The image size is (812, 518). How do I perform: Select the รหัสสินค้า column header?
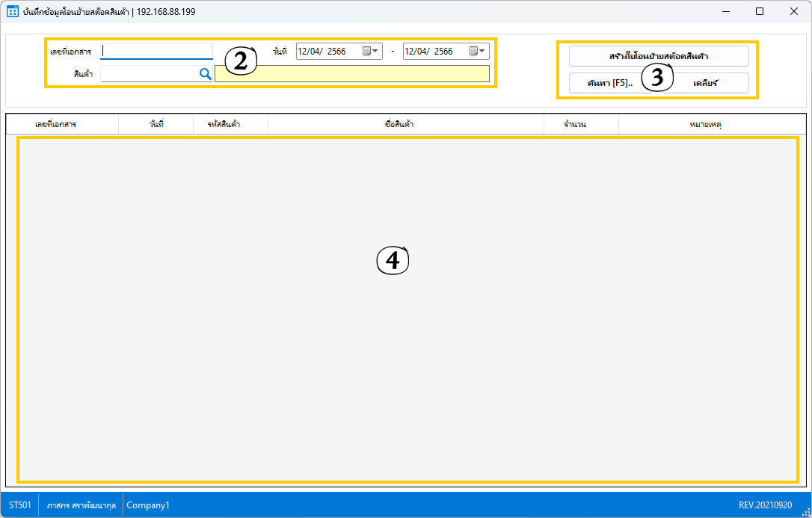pyautogui.click(x=230, y=124)
